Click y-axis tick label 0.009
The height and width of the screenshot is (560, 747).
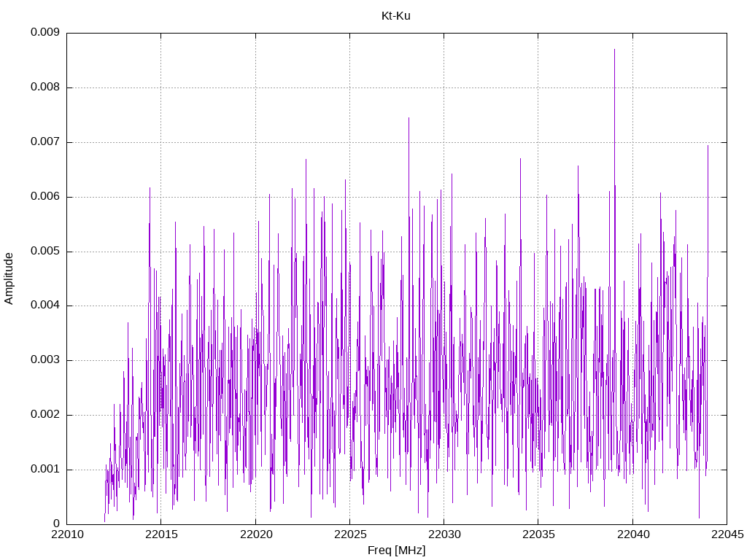(45, 32)
